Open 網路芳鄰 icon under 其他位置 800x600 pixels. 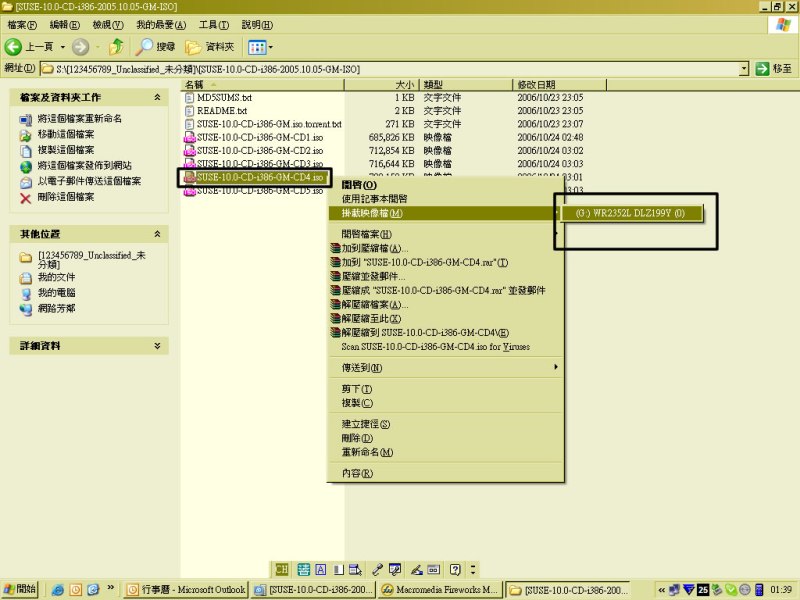point(26,309)
